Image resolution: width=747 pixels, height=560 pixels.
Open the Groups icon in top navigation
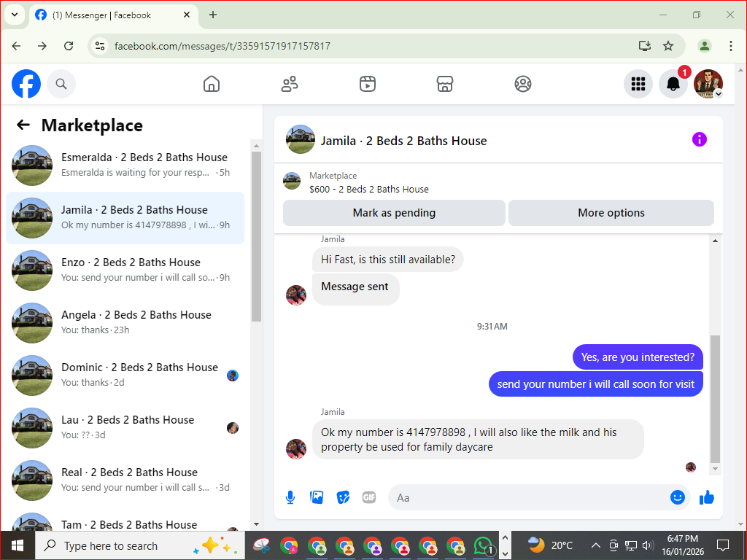523,84
